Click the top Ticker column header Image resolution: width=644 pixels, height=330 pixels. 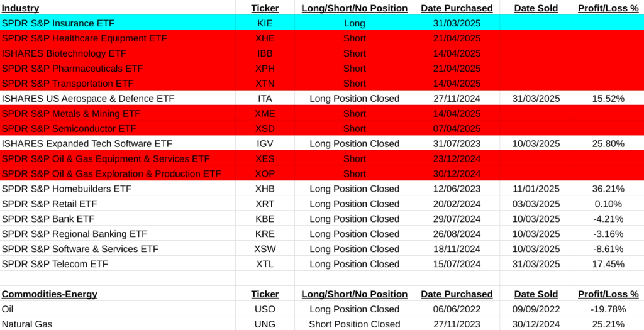coord(265,8)
